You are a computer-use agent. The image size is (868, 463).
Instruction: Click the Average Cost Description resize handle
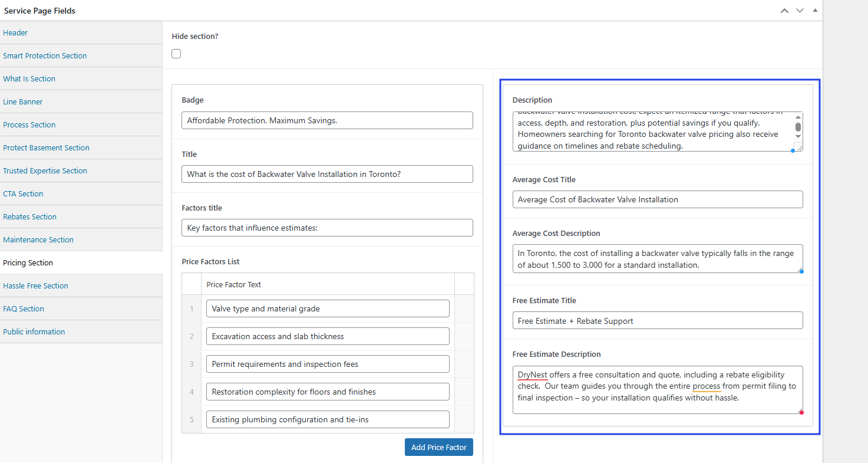[800, 270]
